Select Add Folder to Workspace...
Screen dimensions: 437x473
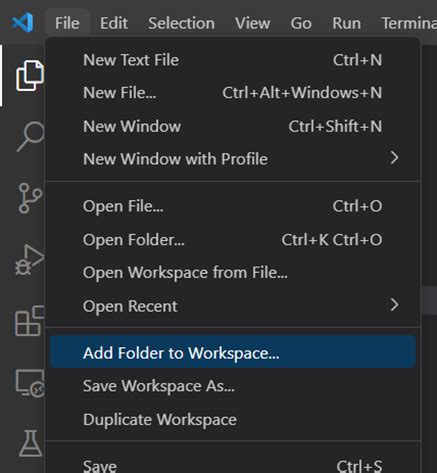click(233, 352)
